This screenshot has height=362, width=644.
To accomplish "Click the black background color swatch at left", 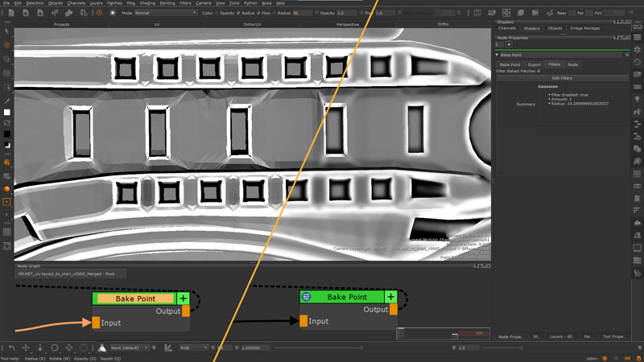I will pyautogui.click(x=7, y=134).
